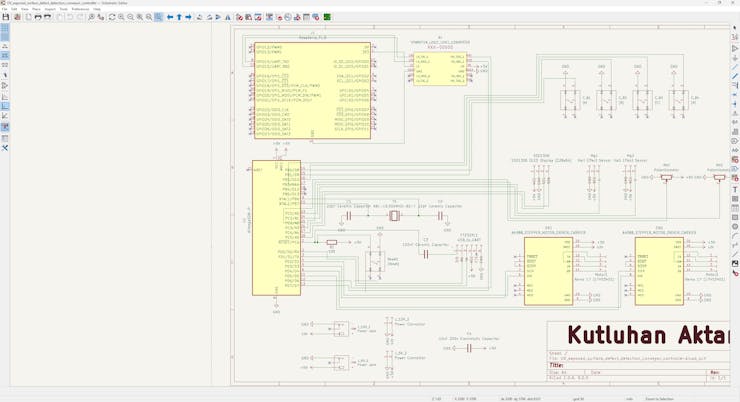Click the Save schematic icon
The width and height of the screenshot is (740, 402).
5,17
